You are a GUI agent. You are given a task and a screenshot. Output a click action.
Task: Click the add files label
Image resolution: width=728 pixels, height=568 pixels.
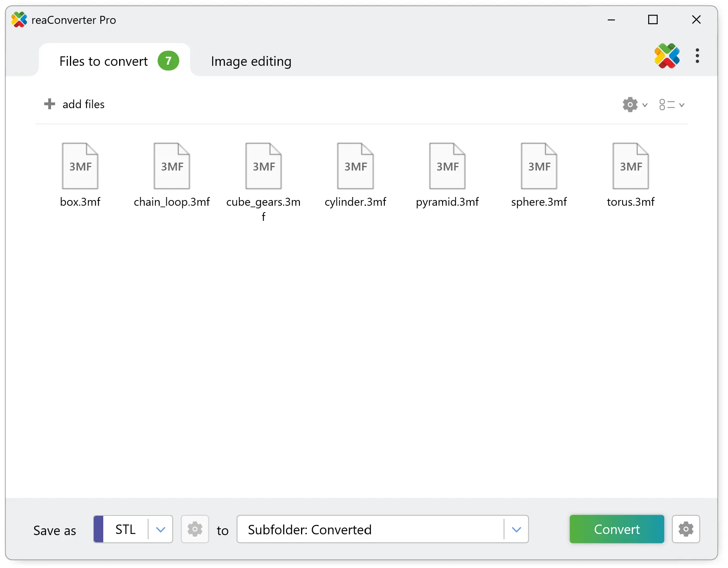83,104
